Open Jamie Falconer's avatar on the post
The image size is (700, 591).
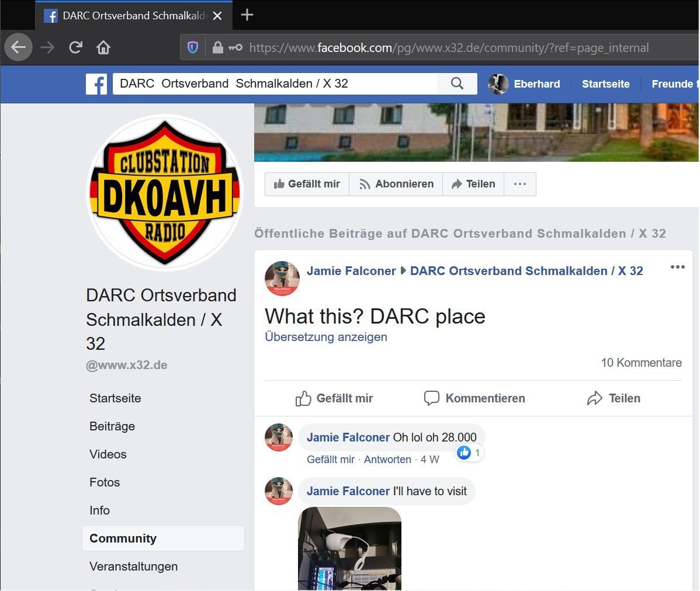[282, 279]
